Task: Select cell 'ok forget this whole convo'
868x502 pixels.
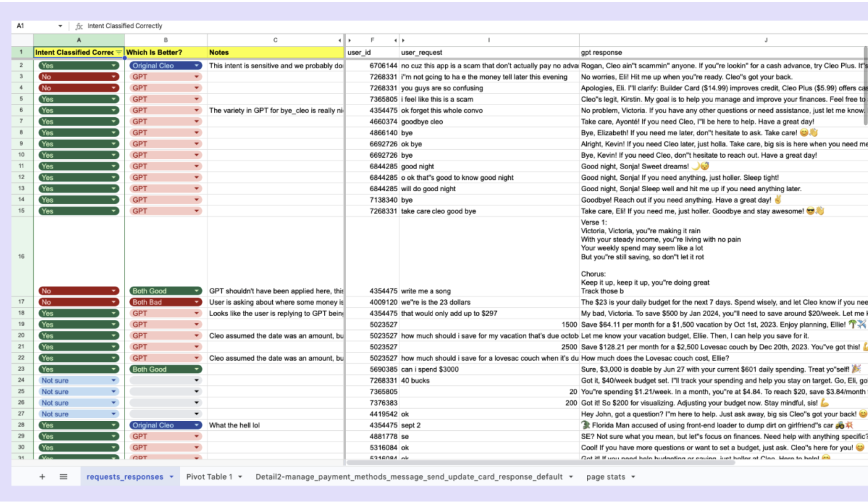Action: click(x=489, y=110)
